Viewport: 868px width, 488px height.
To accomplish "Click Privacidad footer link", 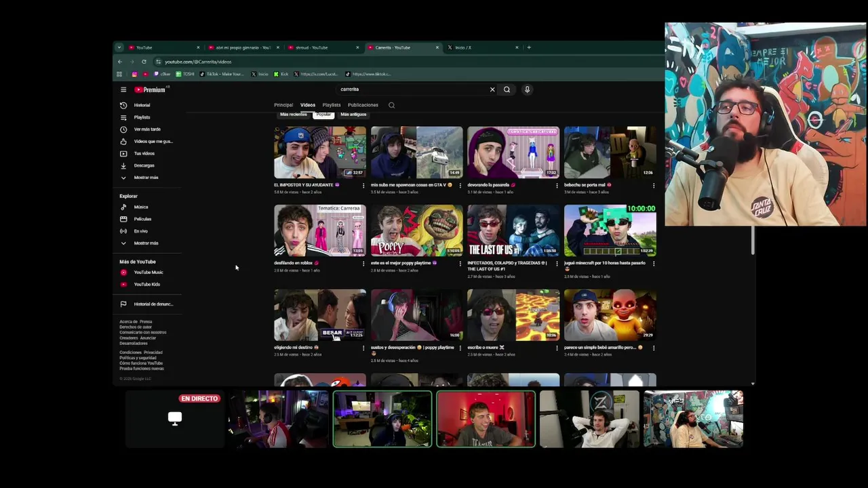I will coord(153,352).
